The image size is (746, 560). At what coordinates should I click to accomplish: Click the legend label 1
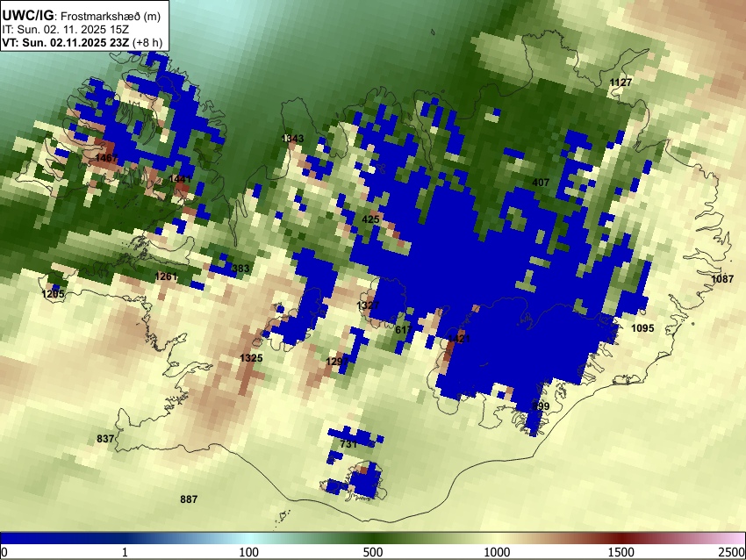[x=125, y=552]
